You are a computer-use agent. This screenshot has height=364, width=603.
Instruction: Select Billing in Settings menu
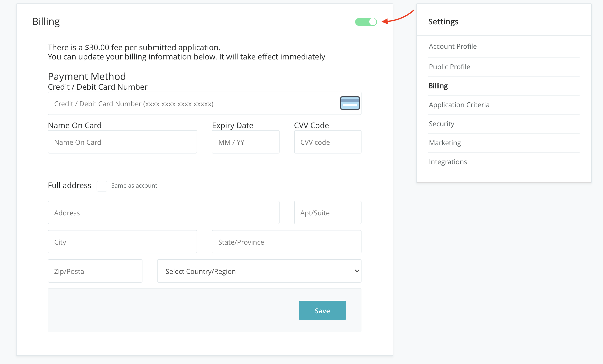[x=438, y=86]
